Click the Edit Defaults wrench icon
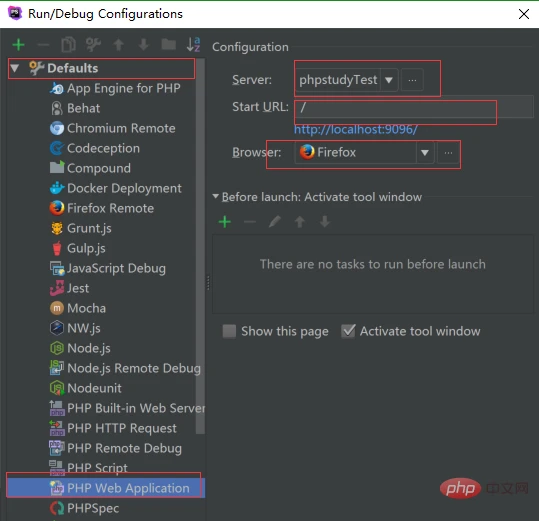Viewport: 539px width, 521px height. coord(93,45)
